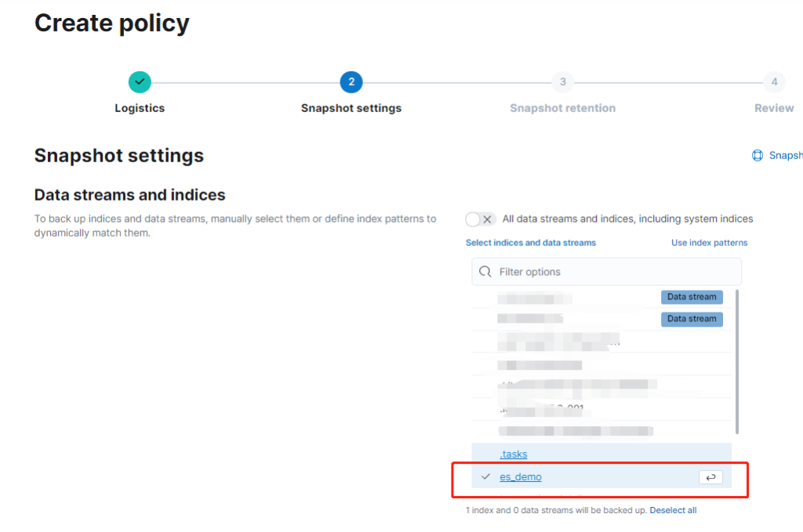Jump to step 4 Review circle
Screen dimensions: 803x532
pos(774,81)
